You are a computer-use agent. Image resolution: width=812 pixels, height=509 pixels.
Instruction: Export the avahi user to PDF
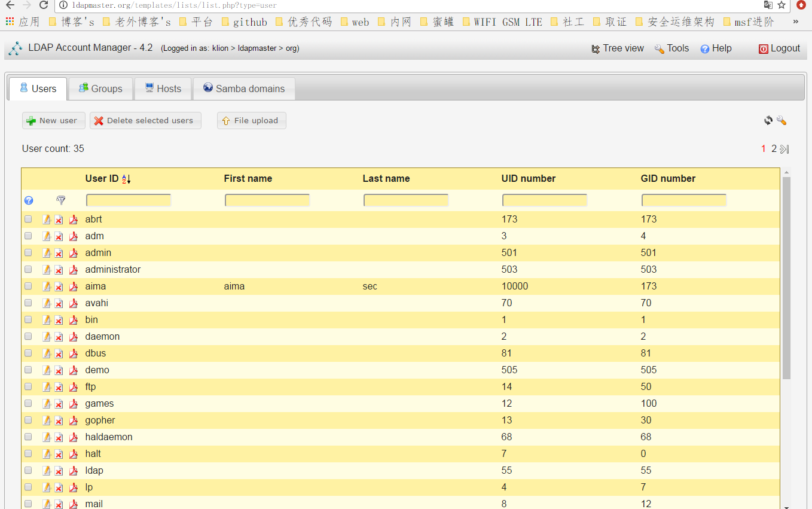(74, 303)
